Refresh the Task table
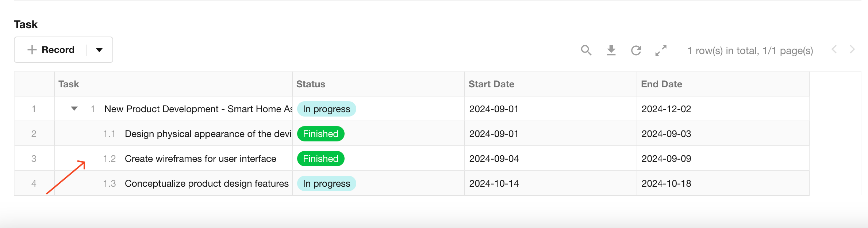 pos(636,50)
